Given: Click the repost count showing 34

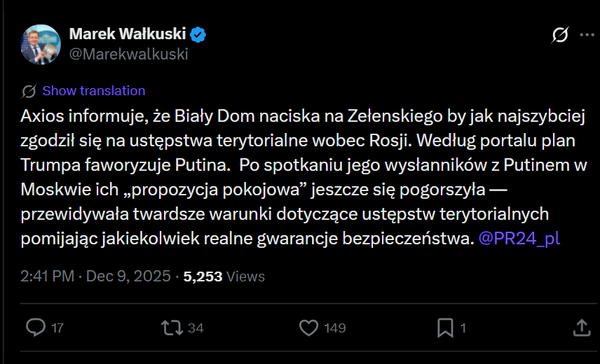Looking at the screenshot, I should 196,328.
